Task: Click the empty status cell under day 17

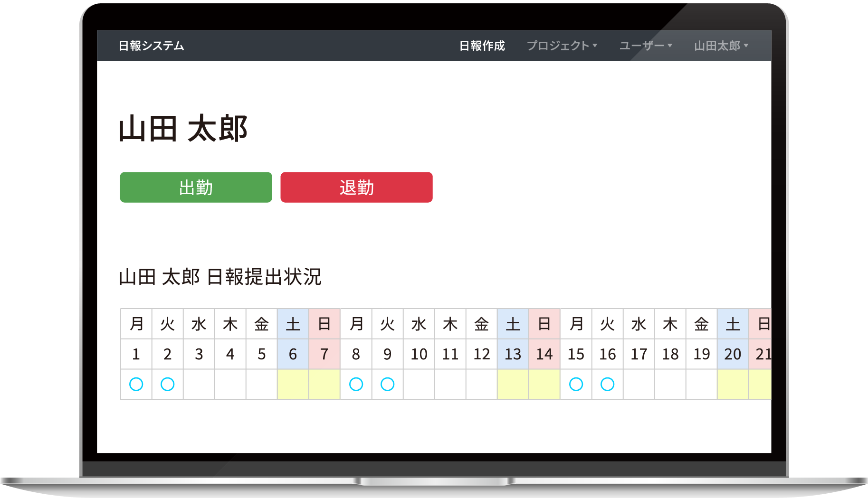Action: pyautogui.click(x=639, y=384)
